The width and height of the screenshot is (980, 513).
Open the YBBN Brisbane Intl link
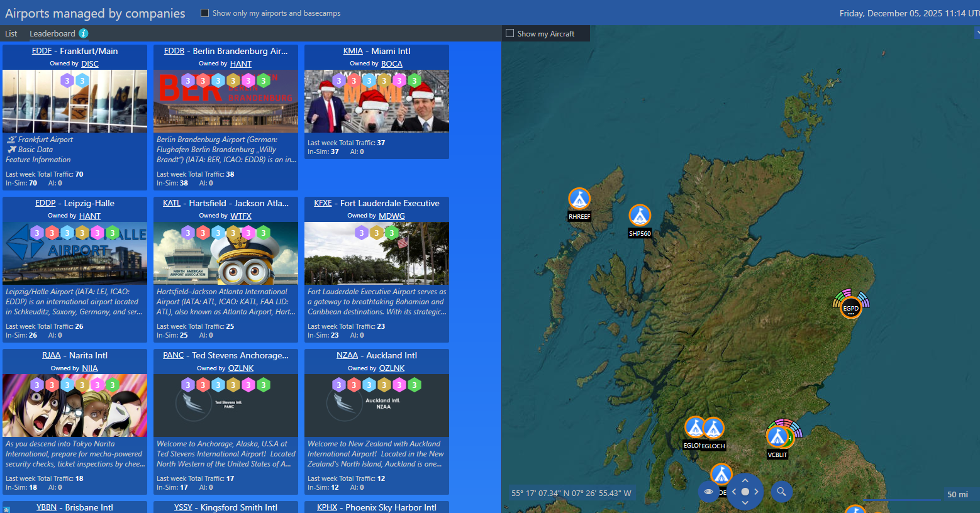pyautogui.click(x=47, y=507)
